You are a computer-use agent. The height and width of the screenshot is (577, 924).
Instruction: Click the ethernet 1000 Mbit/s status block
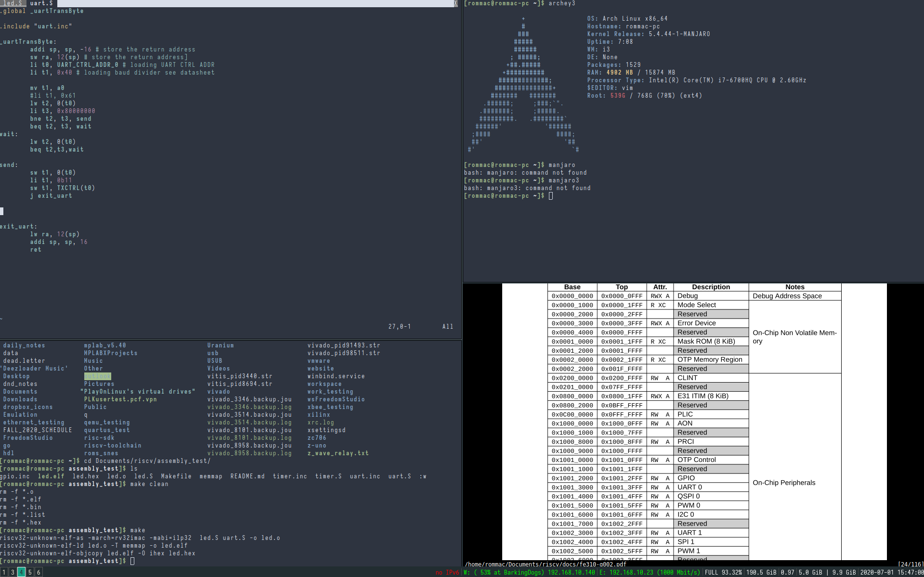(x=650, y=572)
